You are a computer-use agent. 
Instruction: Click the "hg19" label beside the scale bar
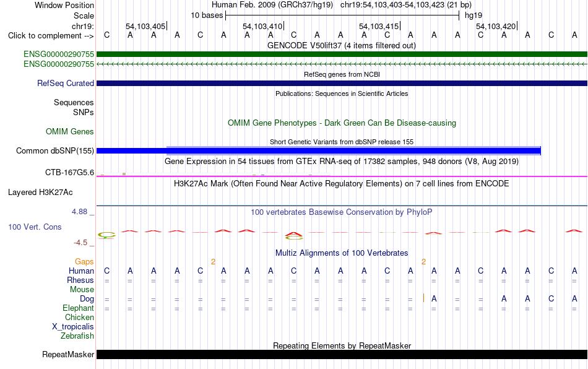pos(473,15)
